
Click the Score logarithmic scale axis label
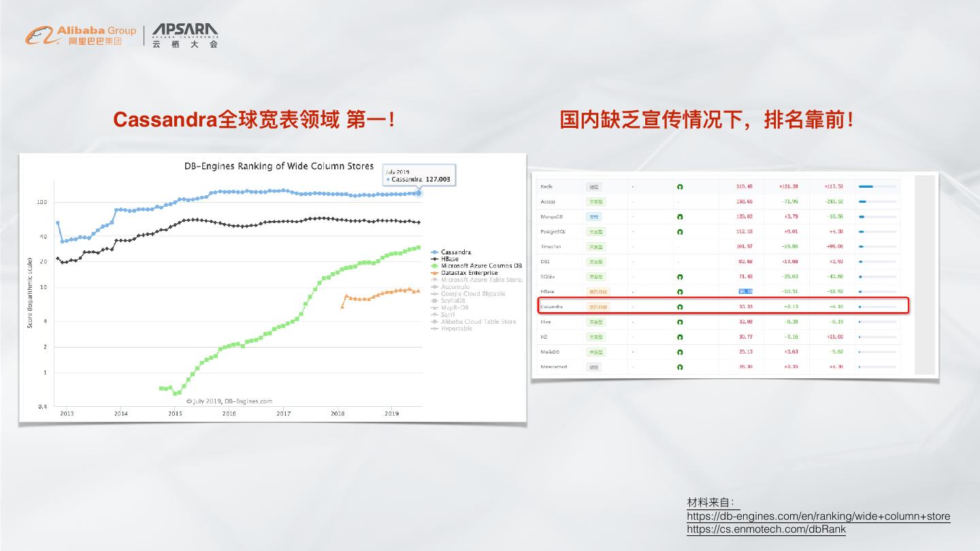coord(30,293)
